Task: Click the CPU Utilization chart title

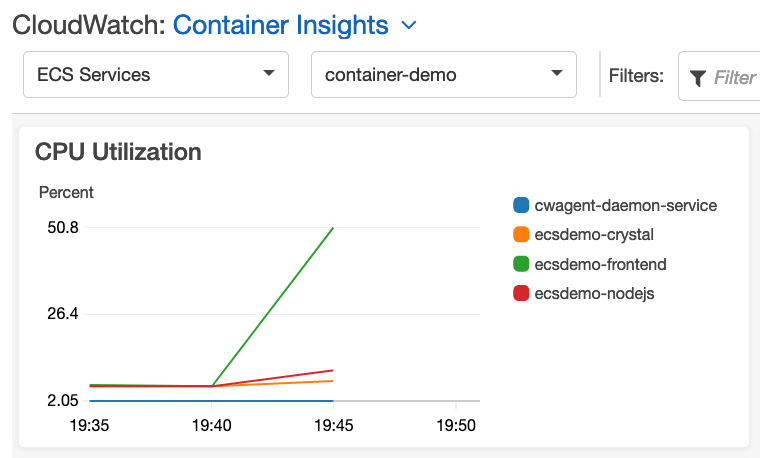Action: point(118,152)
